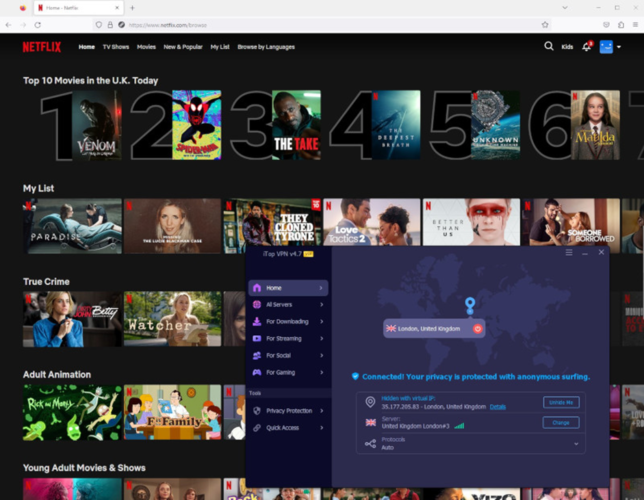Expand Quick Access chevron arrow
This screenshot has width=644, height=500.
(322, 428)
